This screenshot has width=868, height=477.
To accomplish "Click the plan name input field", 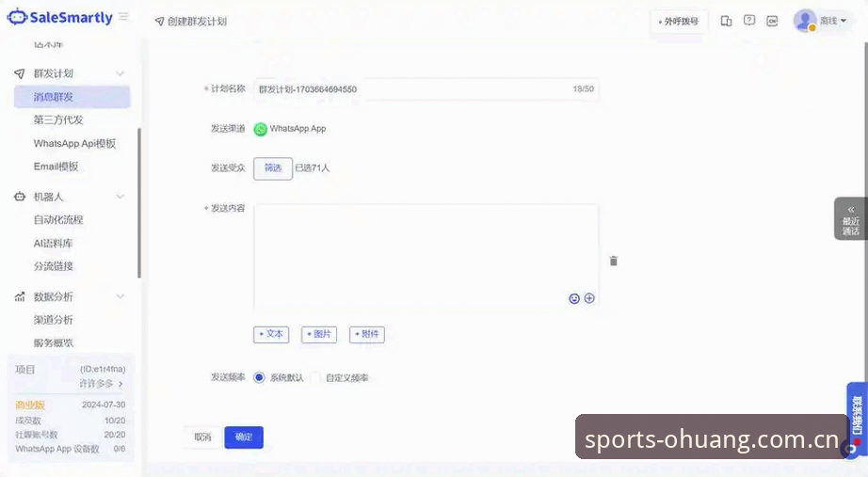I will click(426, 89).
